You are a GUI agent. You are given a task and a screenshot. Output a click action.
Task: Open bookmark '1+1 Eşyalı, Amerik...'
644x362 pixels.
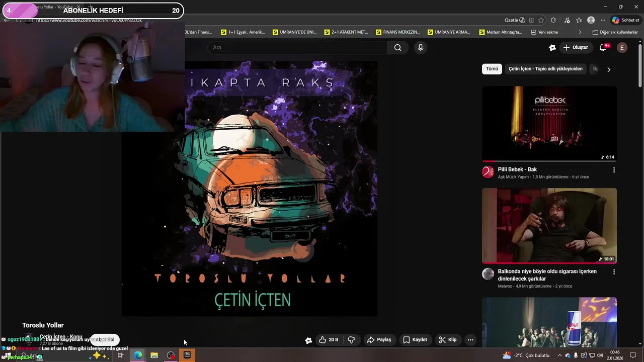click(243, 32)
